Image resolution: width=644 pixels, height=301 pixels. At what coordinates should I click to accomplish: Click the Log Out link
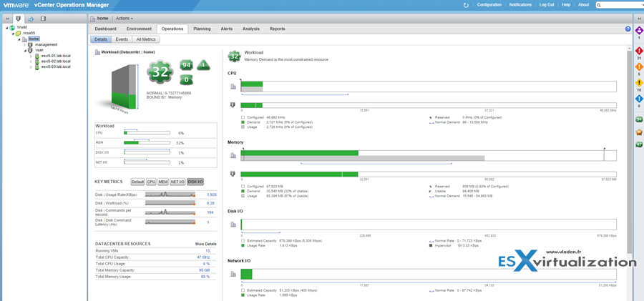point(547,5)
